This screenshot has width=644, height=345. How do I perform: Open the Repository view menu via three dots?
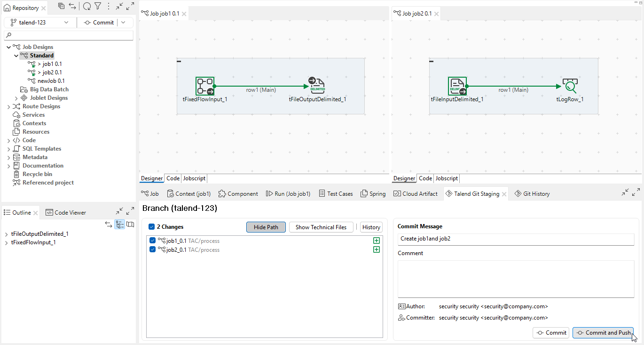point(109,6)
